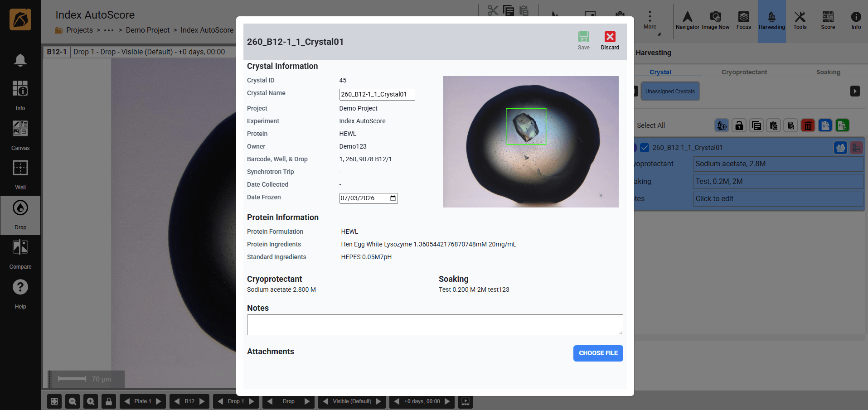The height and width of the screenshot is (410, 868).
Task: Switch to the Crystal tab
Action: (x=660, y=72)
